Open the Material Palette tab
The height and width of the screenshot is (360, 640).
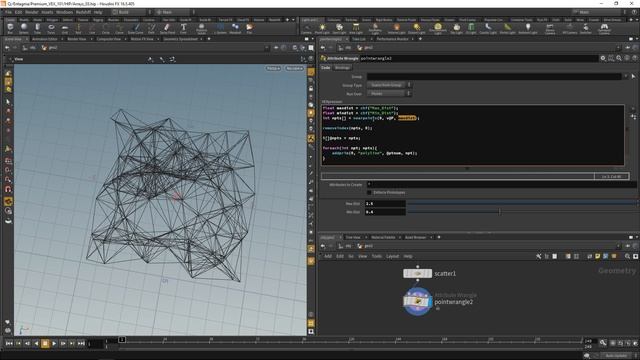click(x=383, y=237)
